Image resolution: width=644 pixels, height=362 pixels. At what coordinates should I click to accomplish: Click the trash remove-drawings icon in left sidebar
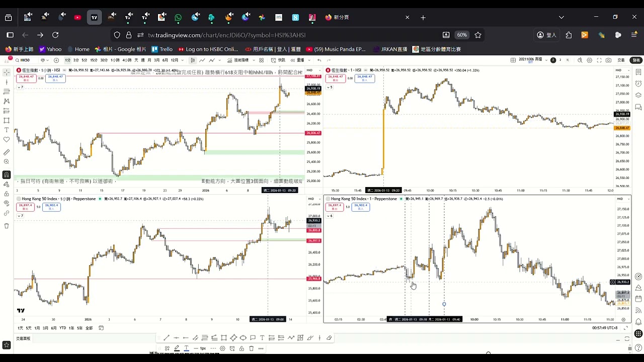coord(7,226)
